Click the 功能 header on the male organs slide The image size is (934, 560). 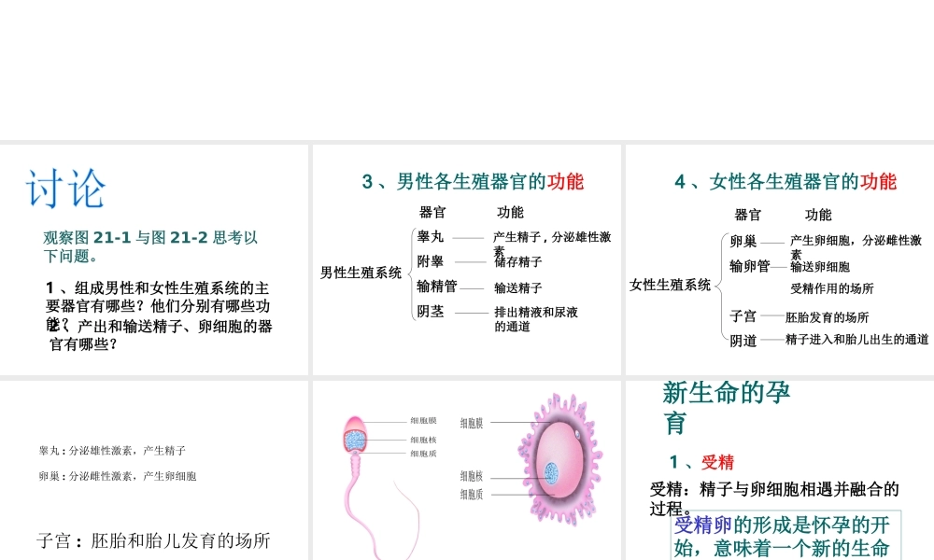click(x=511, y=213)
